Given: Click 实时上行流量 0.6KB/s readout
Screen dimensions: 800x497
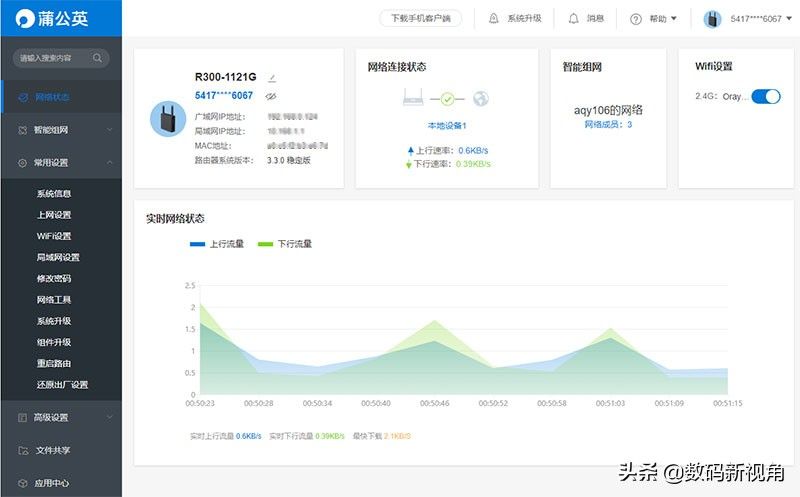Looking at the screenshot, I should coord(226,436).
